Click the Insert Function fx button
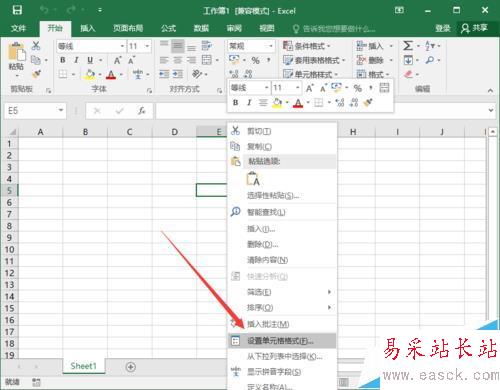The height and width of the screenshot is (390, 500). click(x=142, y=110)
